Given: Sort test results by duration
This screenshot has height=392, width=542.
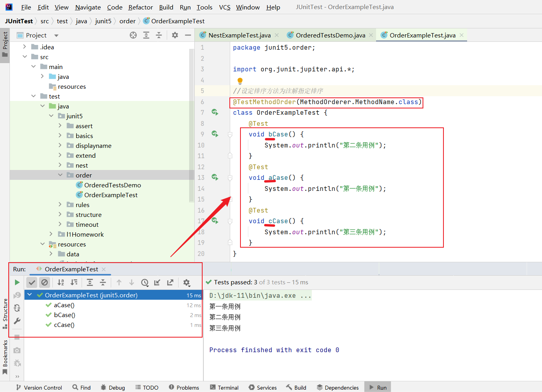Looking at the screenshot, I should (x=74, y=282).
